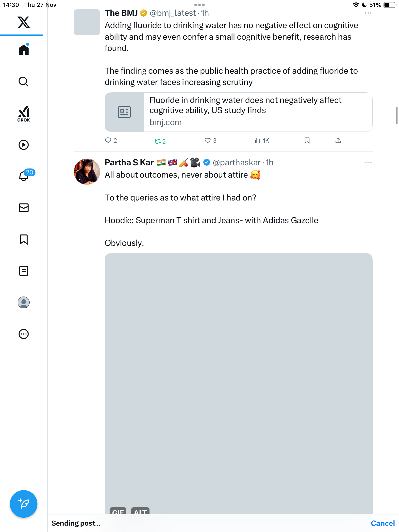The image size is (399, 532).
Task: Go to the Home timeline
Action: (24, 50)
